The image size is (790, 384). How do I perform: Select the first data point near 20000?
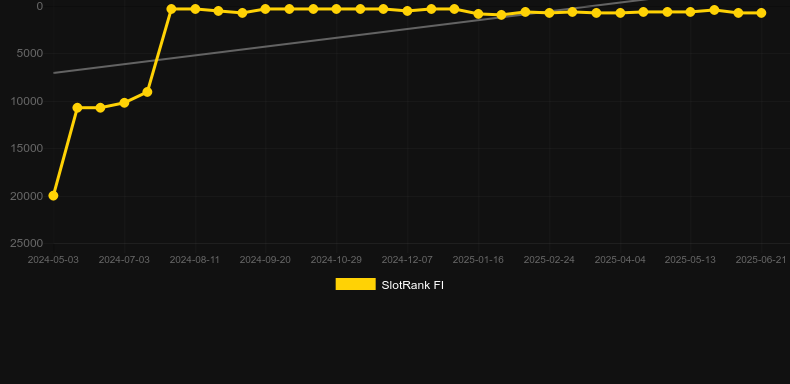(53, 196)
